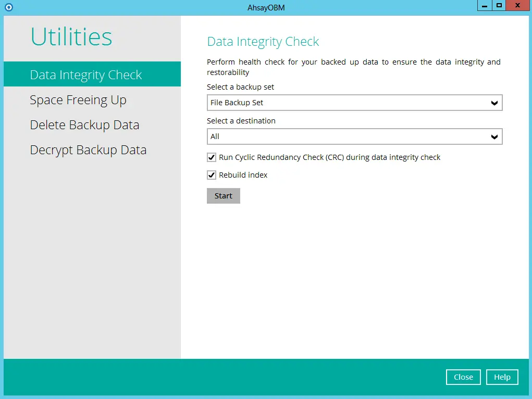Expand the Select a backup set combo box
532x399 pixels.
354,103
